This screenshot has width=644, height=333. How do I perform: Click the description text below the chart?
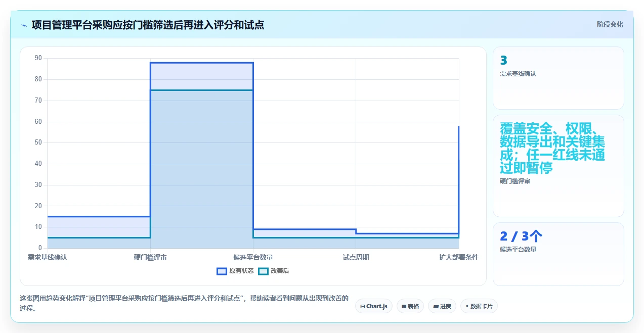(x=184, y=303)
